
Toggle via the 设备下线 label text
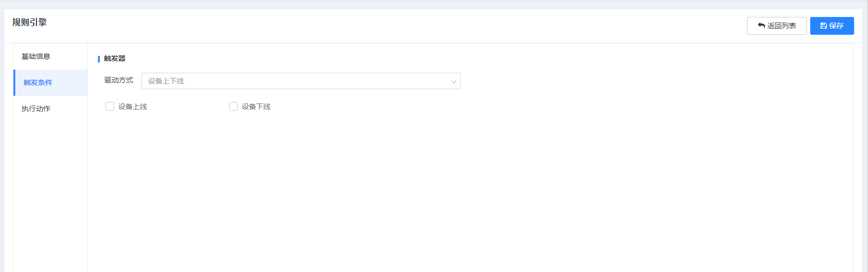(x=256, y=107)
